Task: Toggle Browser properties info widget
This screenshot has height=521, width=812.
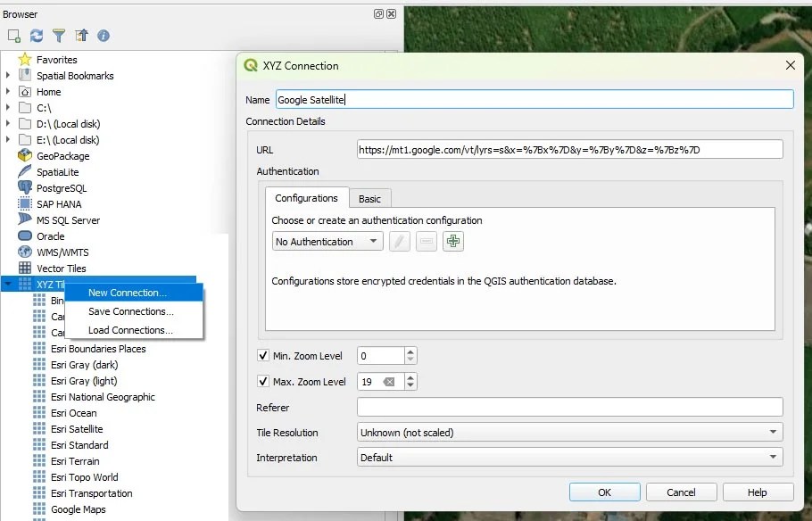Action: click(x=104, y=36)
